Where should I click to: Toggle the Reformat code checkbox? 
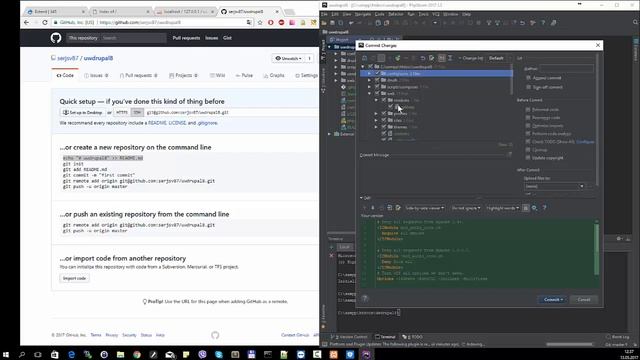tap(528, 109)
